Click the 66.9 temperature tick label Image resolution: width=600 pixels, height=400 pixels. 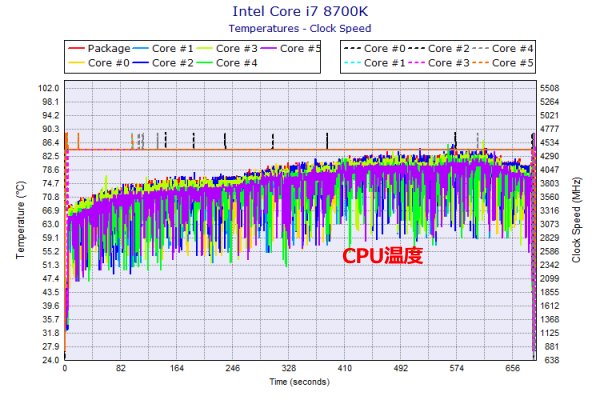[51, 211]
